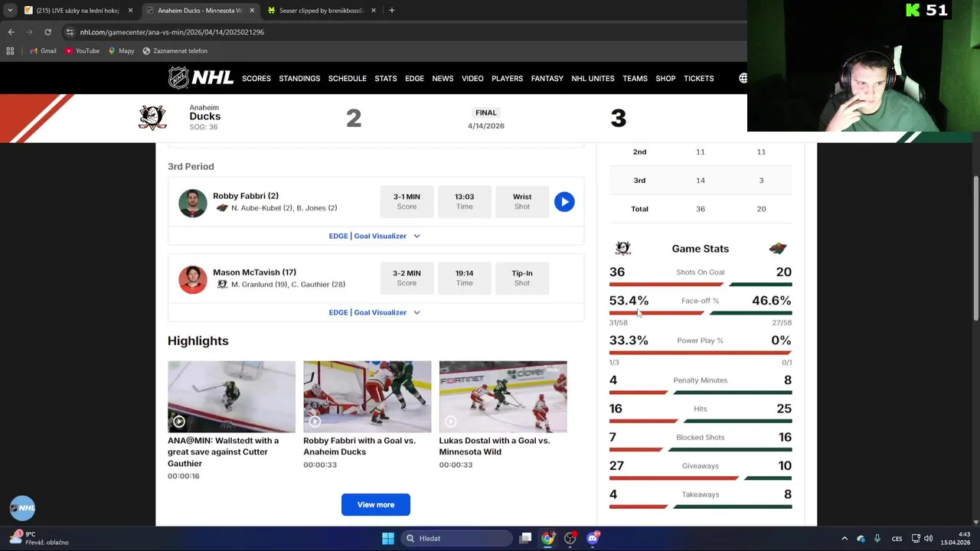Open the language globe icon
Image resolution: width=980 pixels, height=551 pixels.
tap(742, 78)
